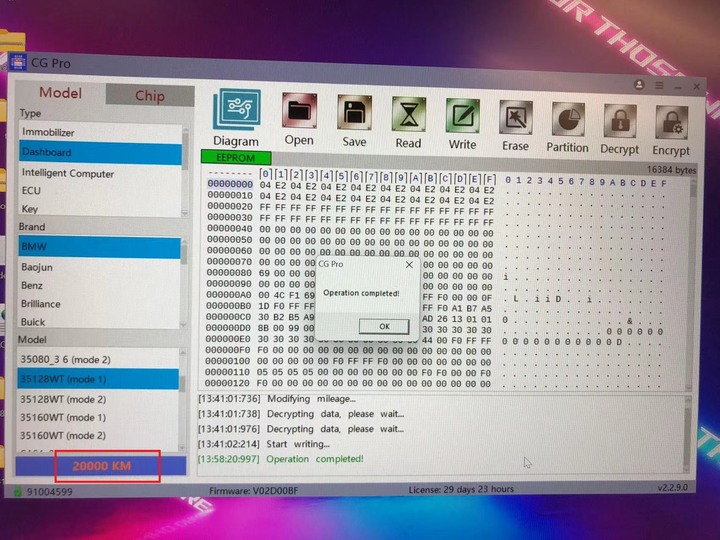Click the Brand list down arrow
Screen dimensions: 720x540
[x=184, y=325]
